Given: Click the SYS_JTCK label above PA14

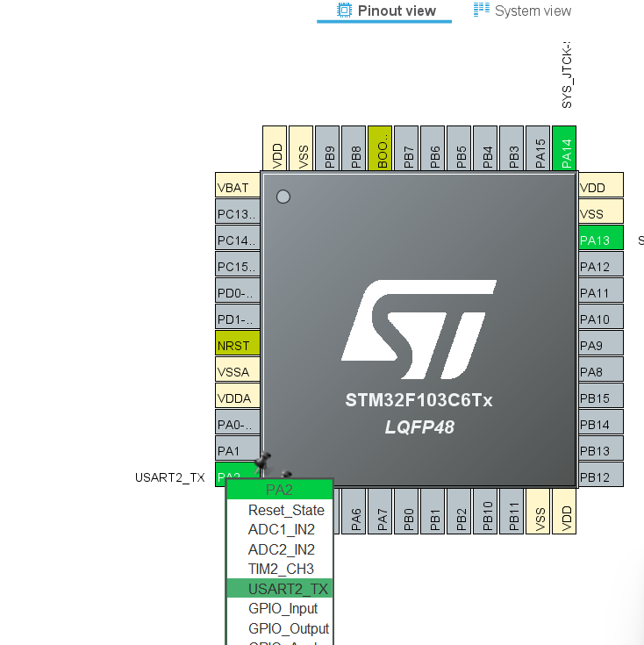Looking at the screenshot, I should pos(567,75).
